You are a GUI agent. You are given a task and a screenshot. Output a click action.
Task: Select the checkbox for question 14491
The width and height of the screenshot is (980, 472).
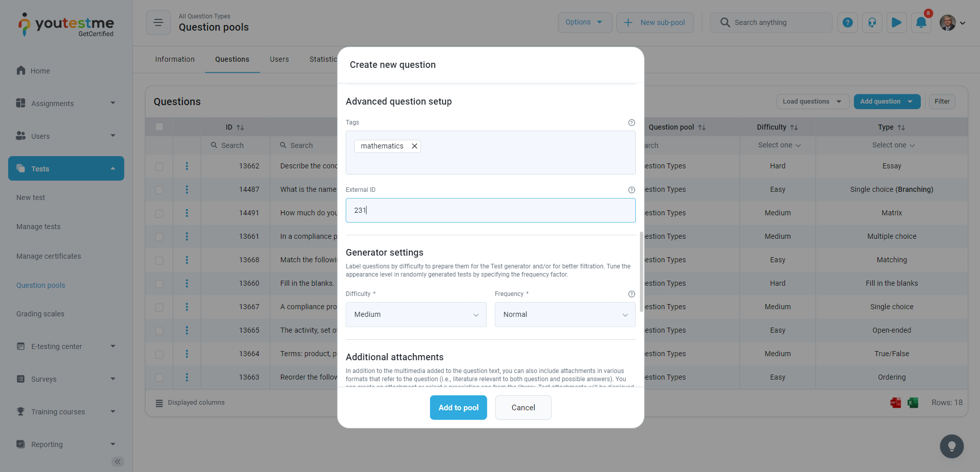[159, 213]
